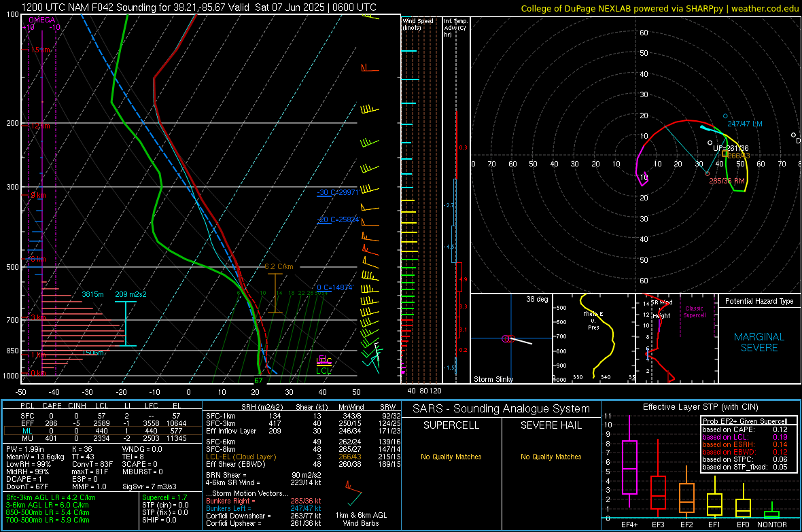
Task: Select the 6.2 C/km lapse rate label
Action: pyautogui.click(x=279, y=266)
